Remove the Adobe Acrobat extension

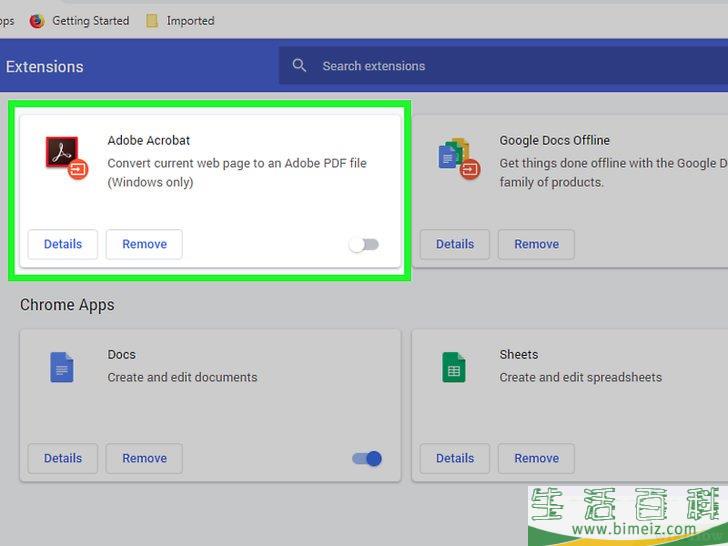click(144, 244)
